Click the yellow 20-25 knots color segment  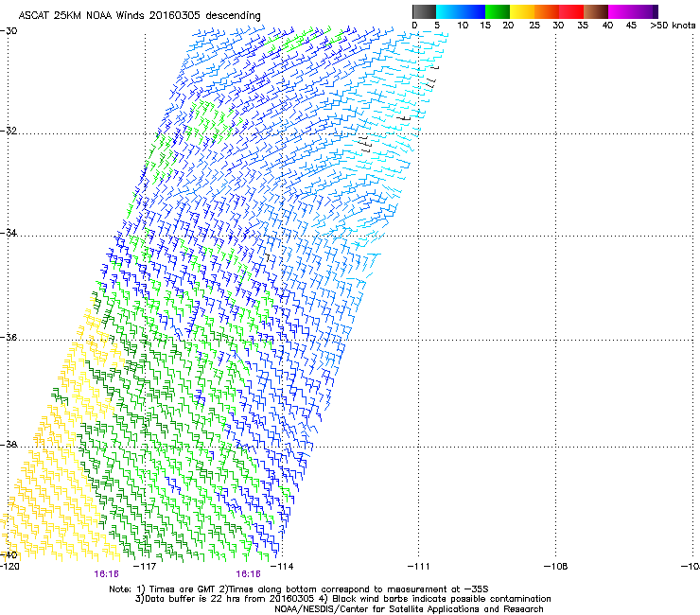522,11
